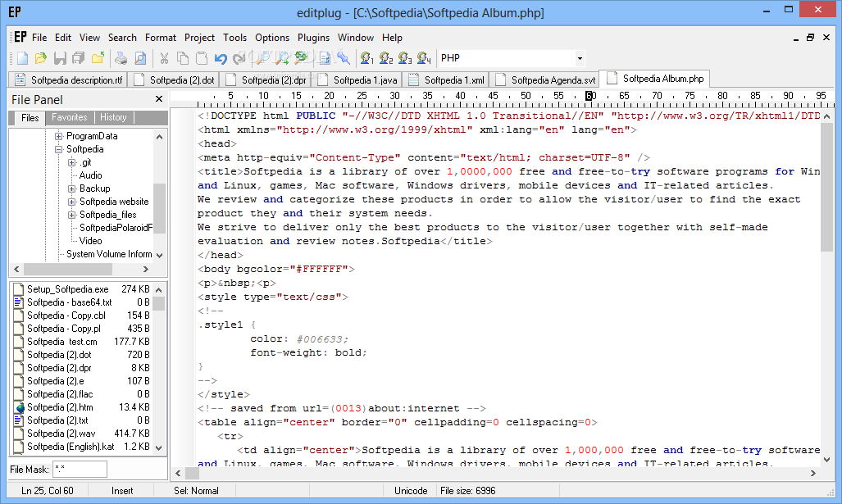Viewport: 842px width, 504px height.
Task: Click the Paste clipboard icon
Action: pos(202,58)
